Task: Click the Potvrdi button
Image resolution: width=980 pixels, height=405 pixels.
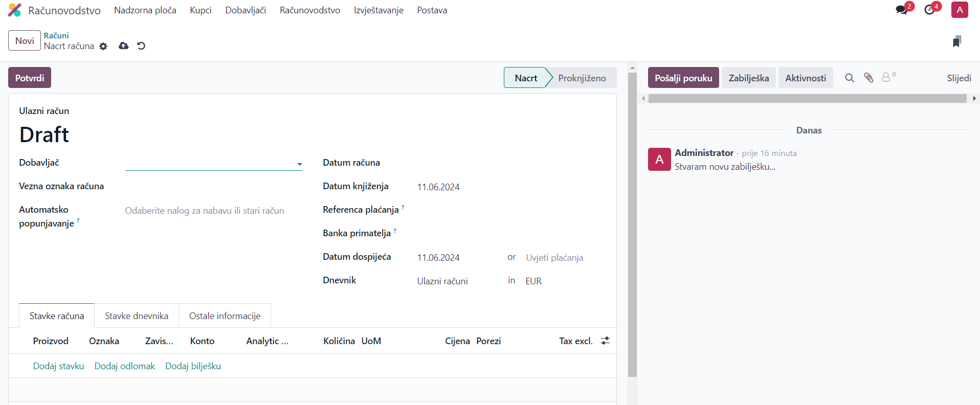Action: pyautogui.click(x=30, y=78)
